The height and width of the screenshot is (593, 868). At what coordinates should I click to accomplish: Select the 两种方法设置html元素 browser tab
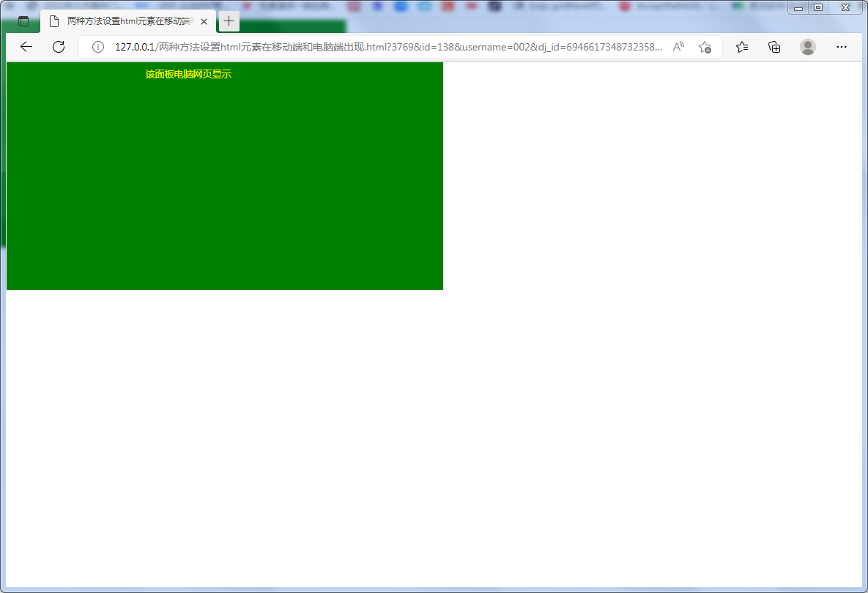[128, 21]
